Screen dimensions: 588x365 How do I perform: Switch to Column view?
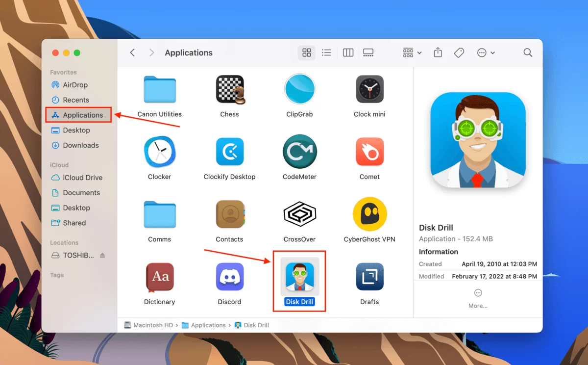pyautogui.click(x=348, y=52)
